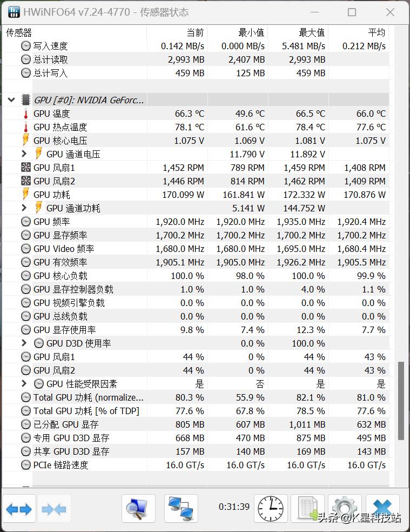Expand the GPU D3D 使用率 entry
410x532 pixels.
point(23,343)
